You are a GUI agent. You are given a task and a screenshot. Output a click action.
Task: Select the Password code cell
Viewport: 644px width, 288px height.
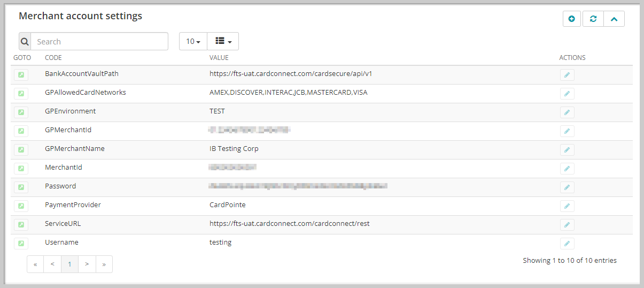click(60, 186)
